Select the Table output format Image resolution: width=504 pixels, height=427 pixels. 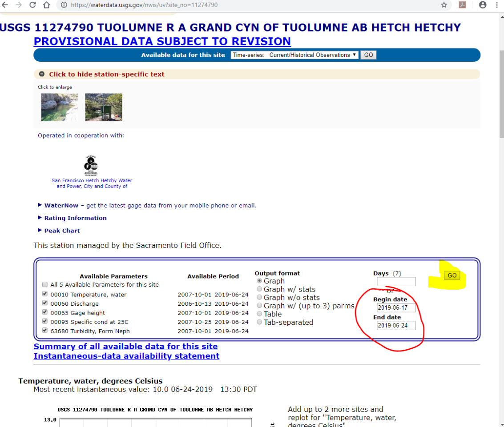(x=259, y=314)
